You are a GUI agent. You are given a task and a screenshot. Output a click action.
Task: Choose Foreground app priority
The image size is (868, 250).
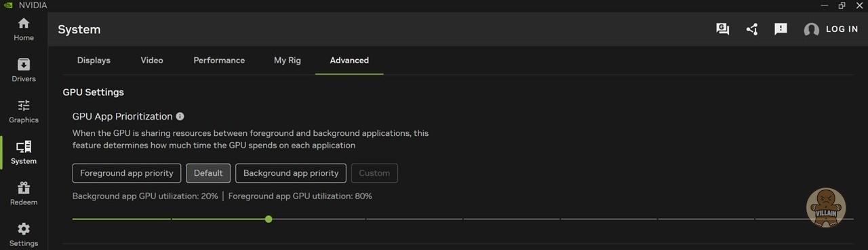click(x=127, y=173)
